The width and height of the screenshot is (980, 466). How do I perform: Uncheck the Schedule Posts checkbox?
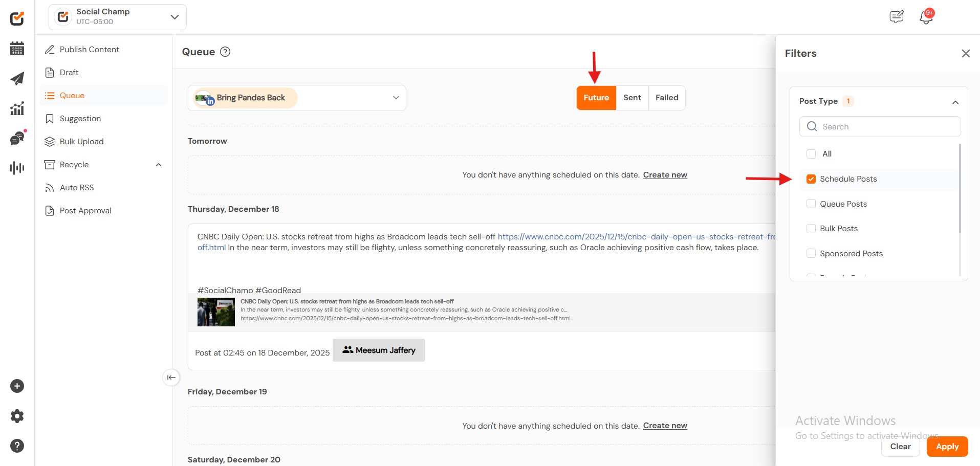click(811, 179)
